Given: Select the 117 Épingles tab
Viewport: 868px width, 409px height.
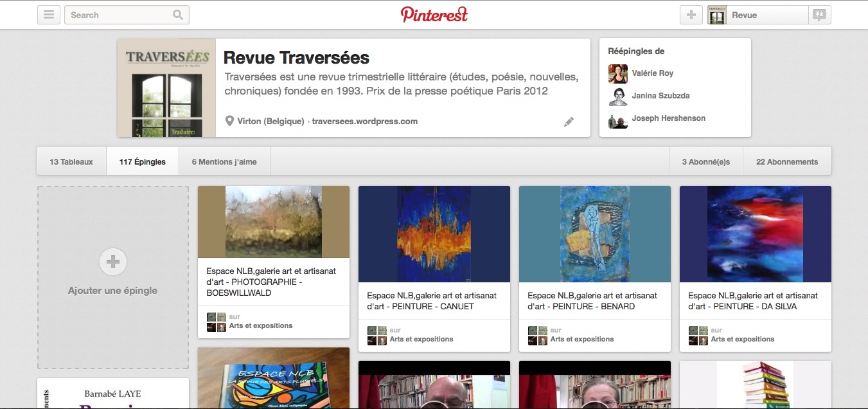Looking at the screenshot, I should coord(143,162).
